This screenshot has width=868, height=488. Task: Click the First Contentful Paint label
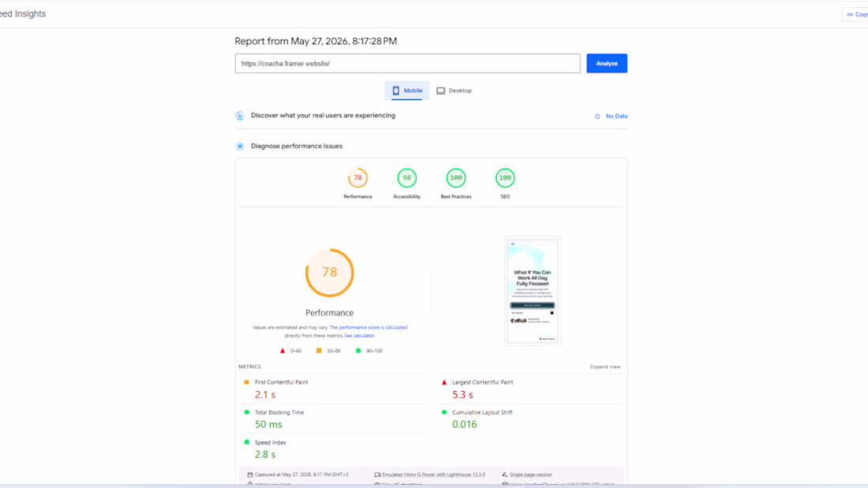(x=281, y=382)
